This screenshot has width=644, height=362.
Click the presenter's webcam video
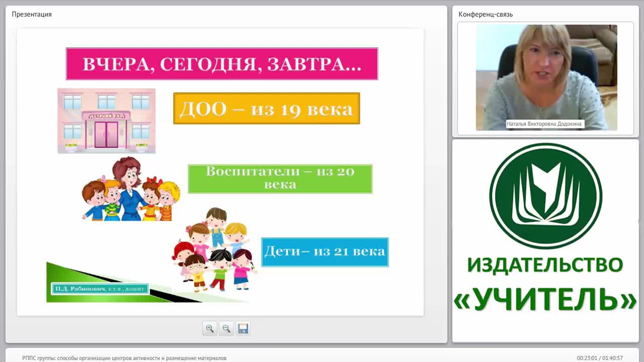coord(546,77)
